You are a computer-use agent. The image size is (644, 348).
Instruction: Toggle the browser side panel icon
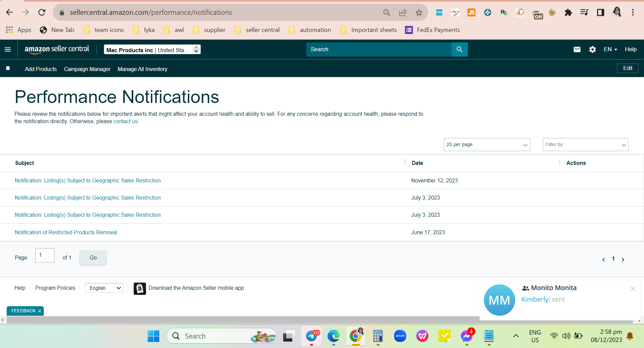pos(601,12)
